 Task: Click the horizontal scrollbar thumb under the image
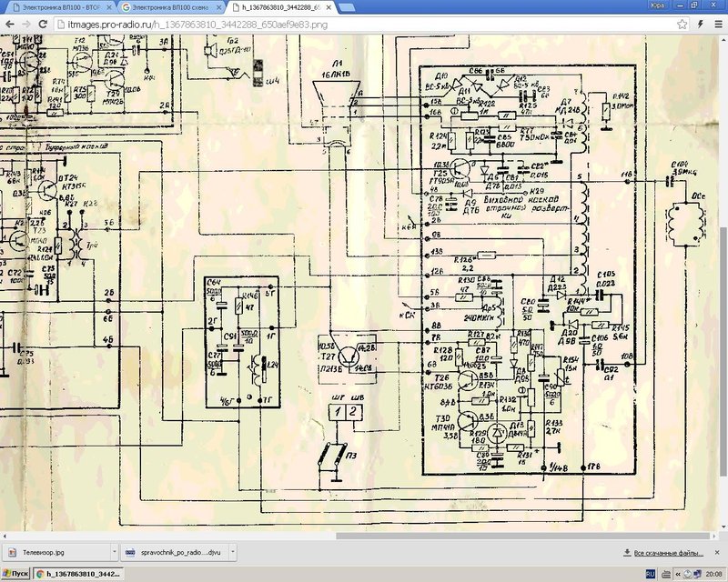(x=523, y=536)
